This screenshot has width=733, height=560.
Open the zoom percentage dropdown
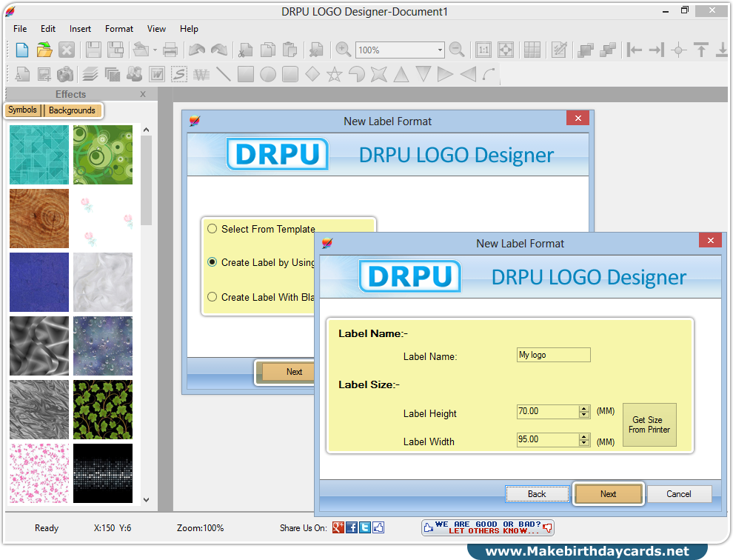[439, 50]
